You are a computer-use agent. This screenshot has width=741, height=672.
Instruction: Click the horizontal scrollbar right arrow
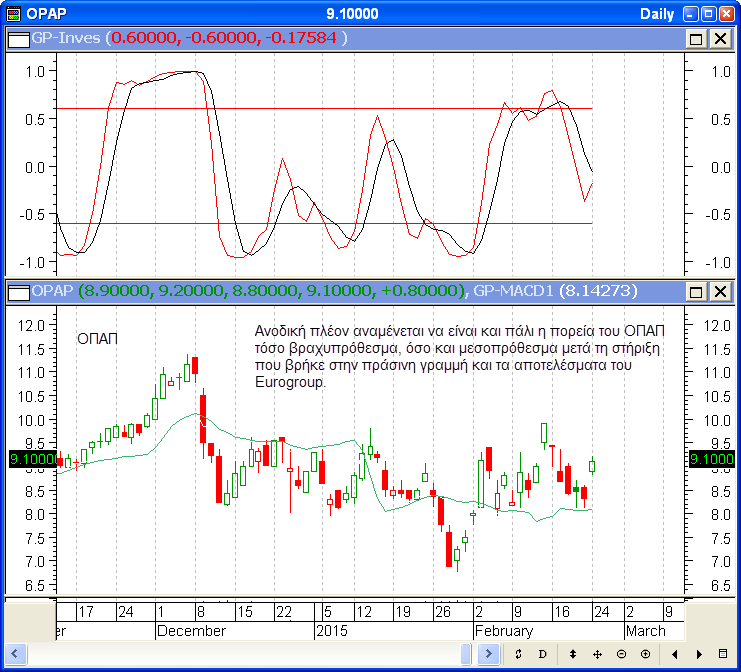(x=489, y=654)
